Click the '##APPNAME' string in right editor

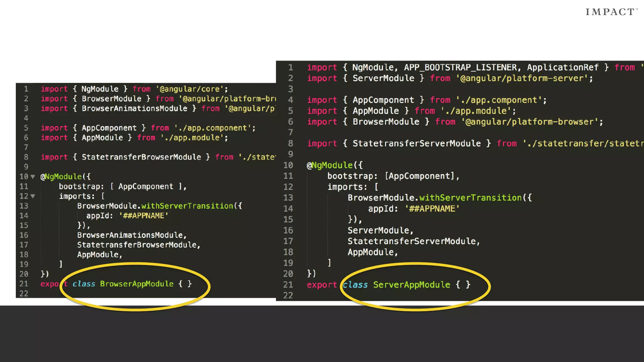click(x=432, y=209)
